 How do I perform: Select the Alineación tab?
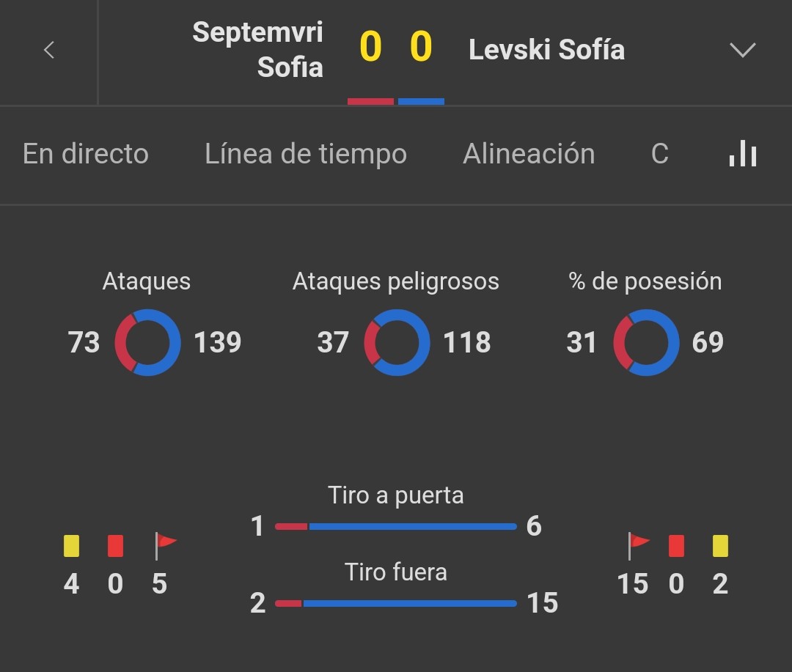point(529,153)
